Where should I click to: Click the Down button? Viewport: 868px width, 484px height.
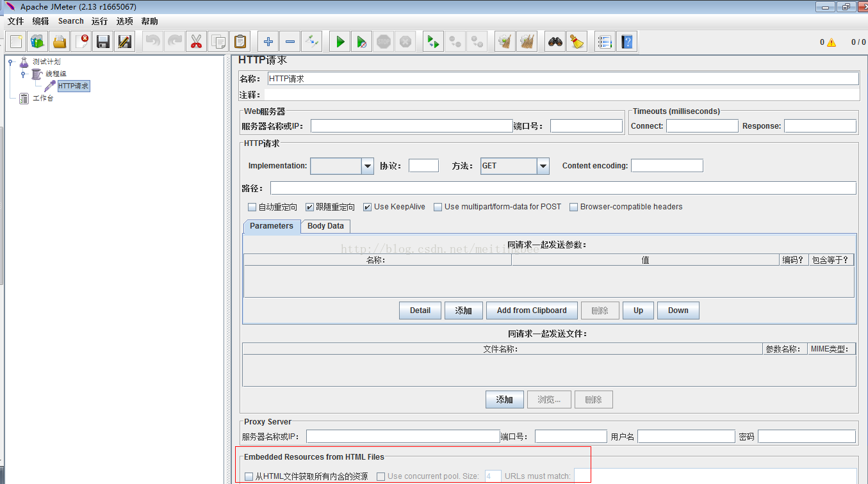(x=678, y=311)
